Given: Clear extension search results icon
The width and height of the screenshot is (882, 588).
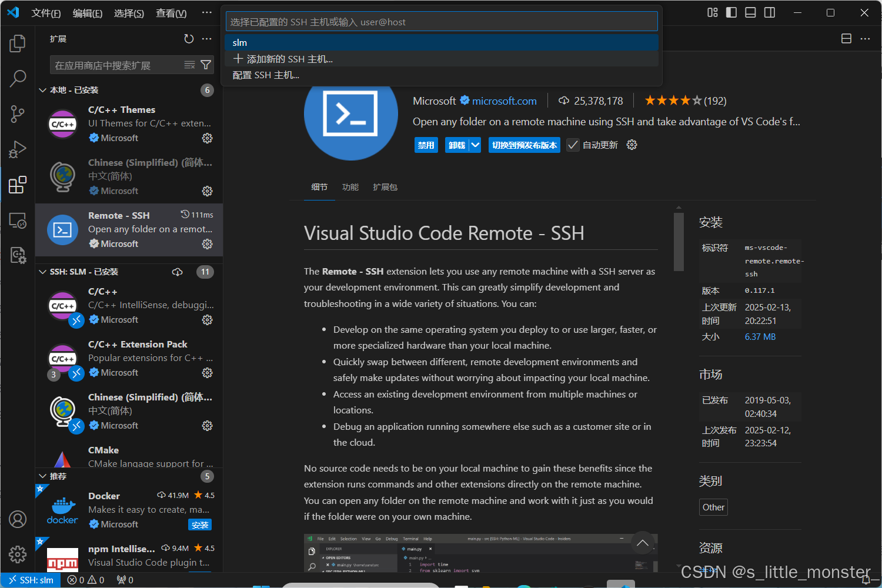Looking at the screenshot, I should (189, 65).
